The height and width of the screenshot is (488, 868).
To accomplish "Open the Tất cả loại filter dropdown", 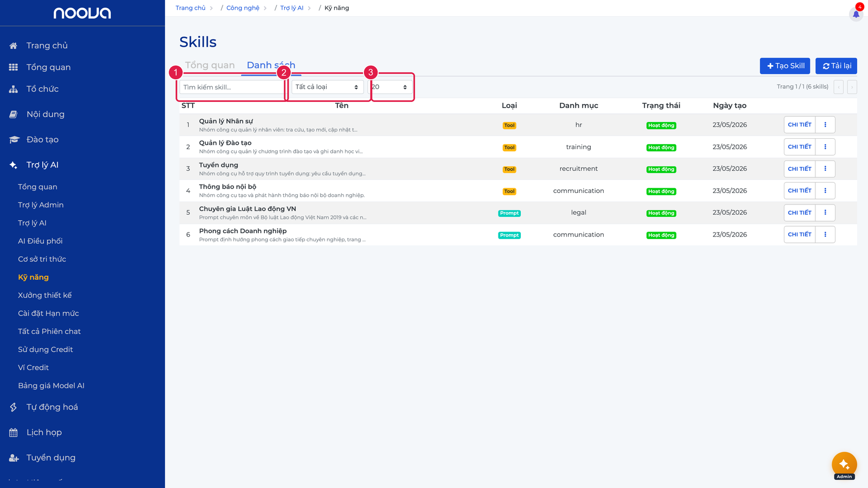I will tap(327, 87).
